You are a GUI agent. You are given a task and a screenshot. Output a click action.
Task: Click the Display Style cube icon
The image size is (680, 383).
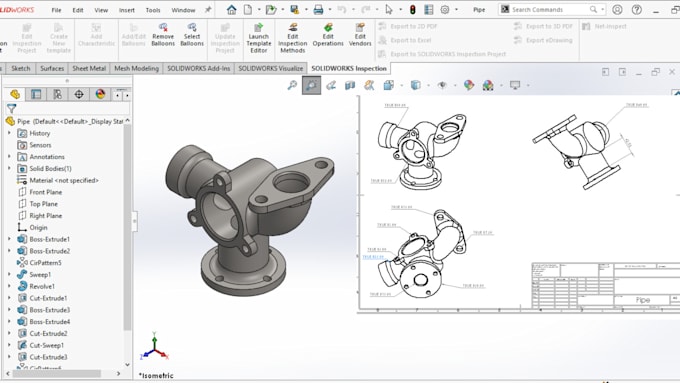[415, 85]
